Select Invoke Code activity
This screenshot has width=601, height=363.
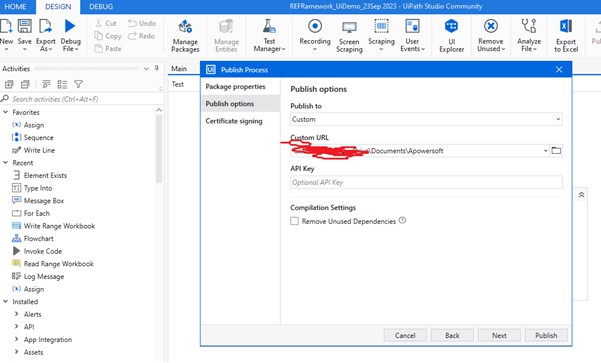pos(37,251)
